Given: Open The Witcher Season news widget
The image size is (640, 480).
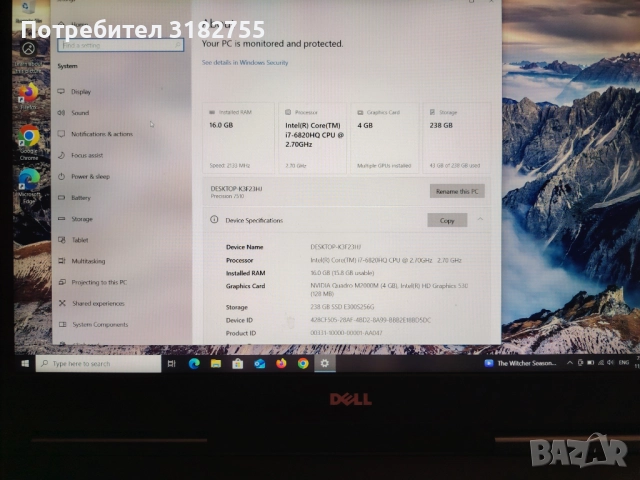Looking at the screenshot, I should point(520,363).
